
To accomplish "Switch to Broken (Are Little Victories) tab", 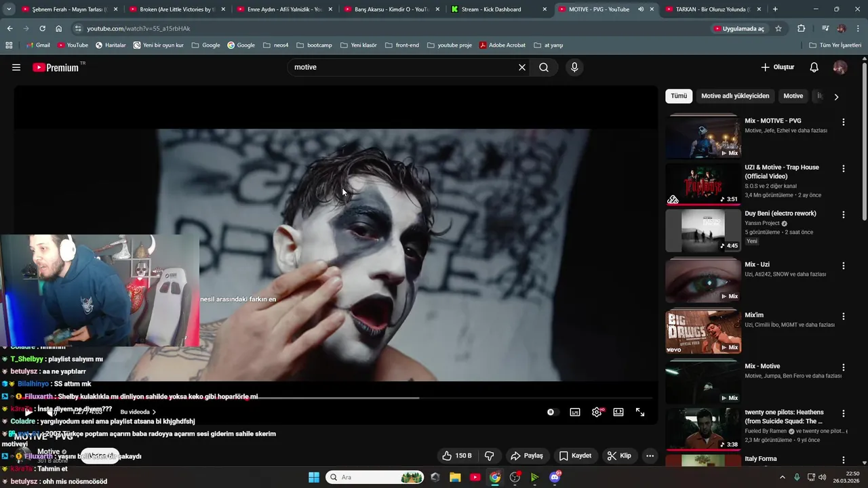I will click(x=176, y=9).
